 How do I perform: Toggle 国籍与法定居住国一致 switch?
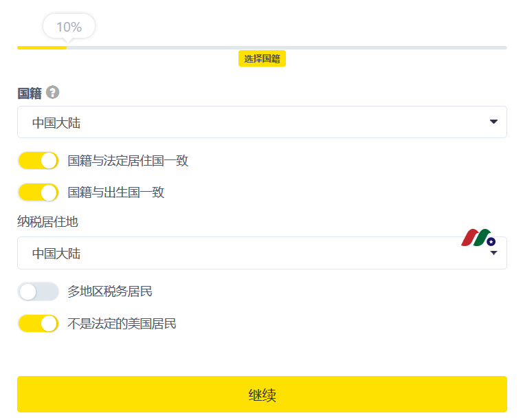click(x=38, y=160)
